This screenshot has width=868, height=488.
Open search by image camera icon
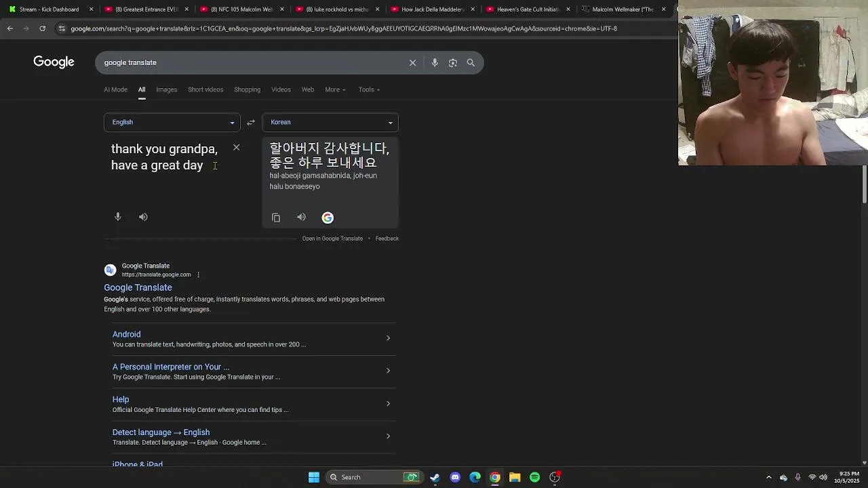tap(453, 62)
